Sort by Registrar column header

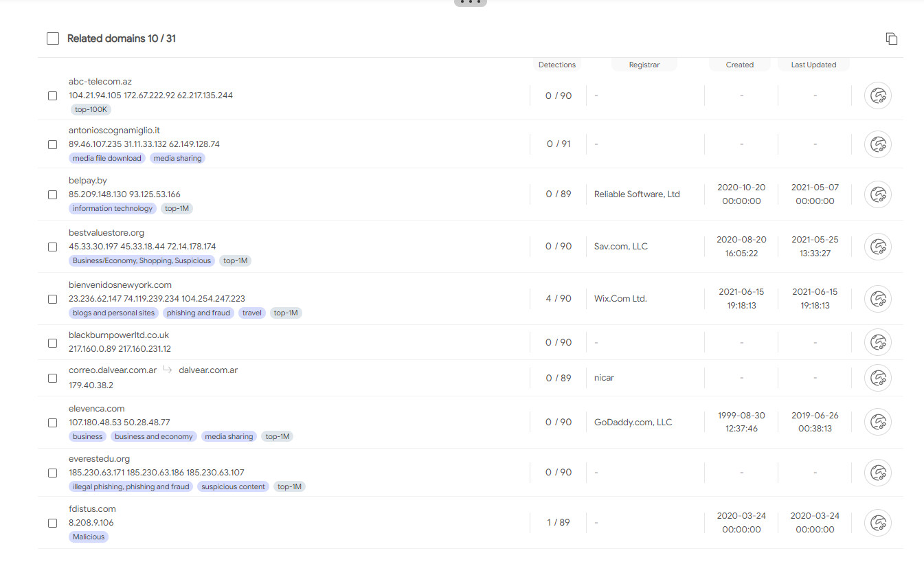644,65
